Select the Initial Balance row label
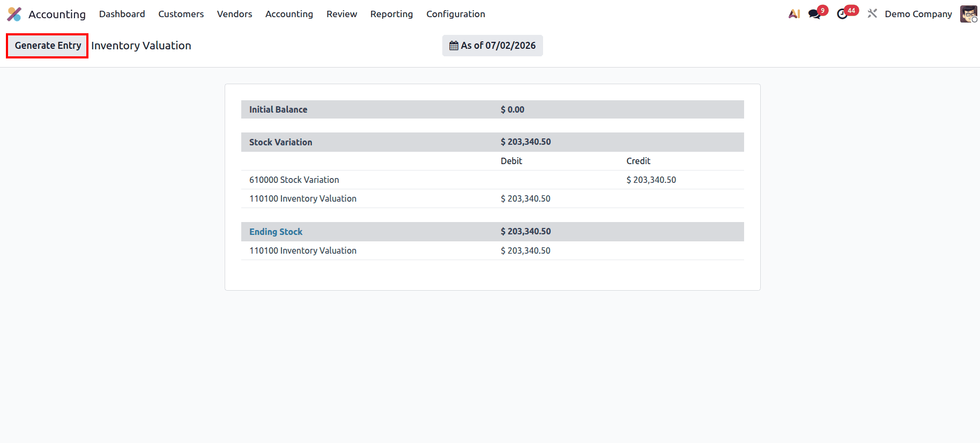 click(278, 109)
